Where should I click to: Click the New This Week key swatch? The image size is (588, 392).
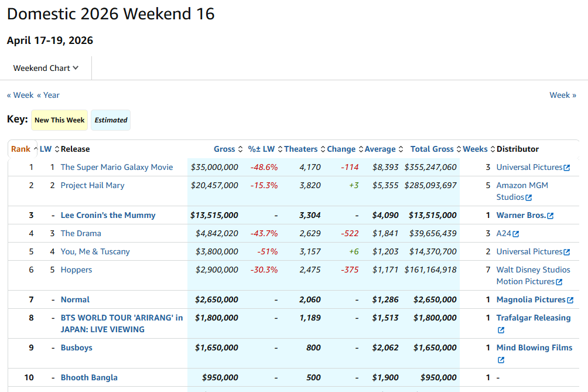(59, 120)
